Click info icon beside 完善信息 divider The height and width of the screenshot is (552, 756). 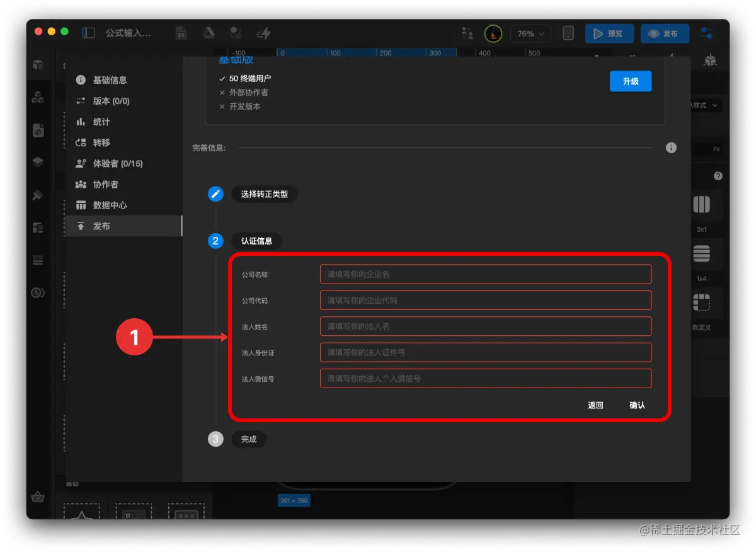[671, 147]
